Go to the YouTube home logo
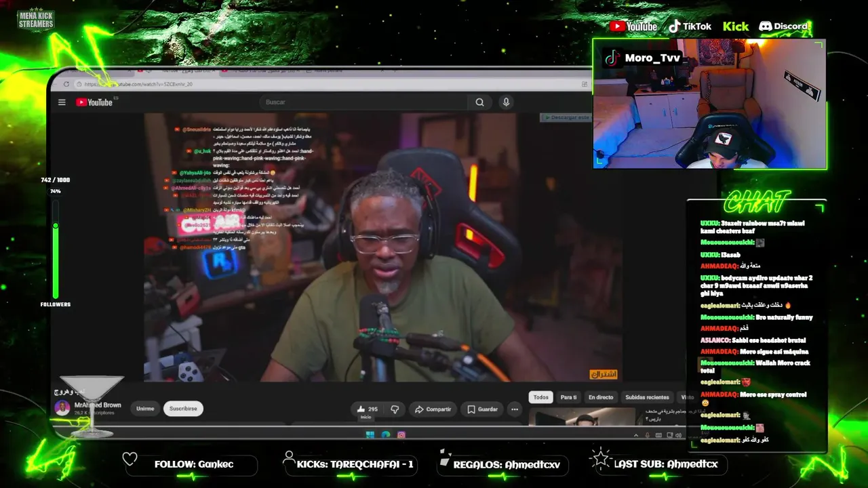868x488 pixels. point(94,102)
